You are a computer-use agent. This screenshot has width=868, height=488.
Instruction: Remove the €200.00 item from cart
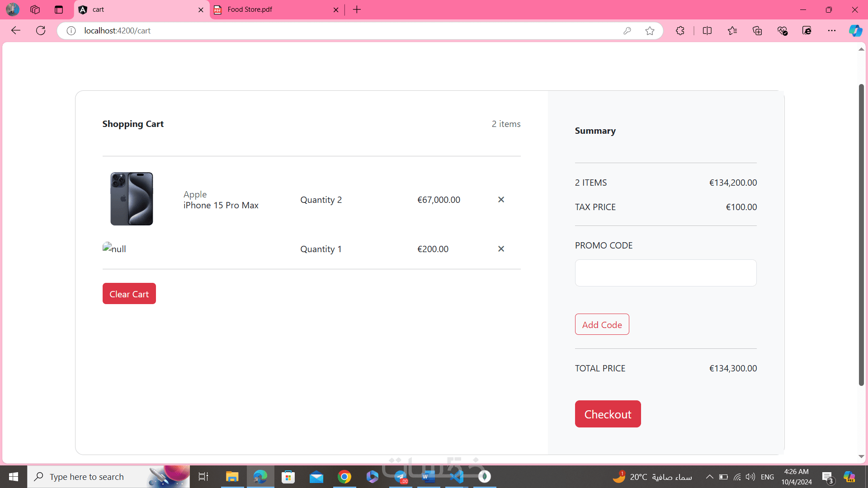501,249
